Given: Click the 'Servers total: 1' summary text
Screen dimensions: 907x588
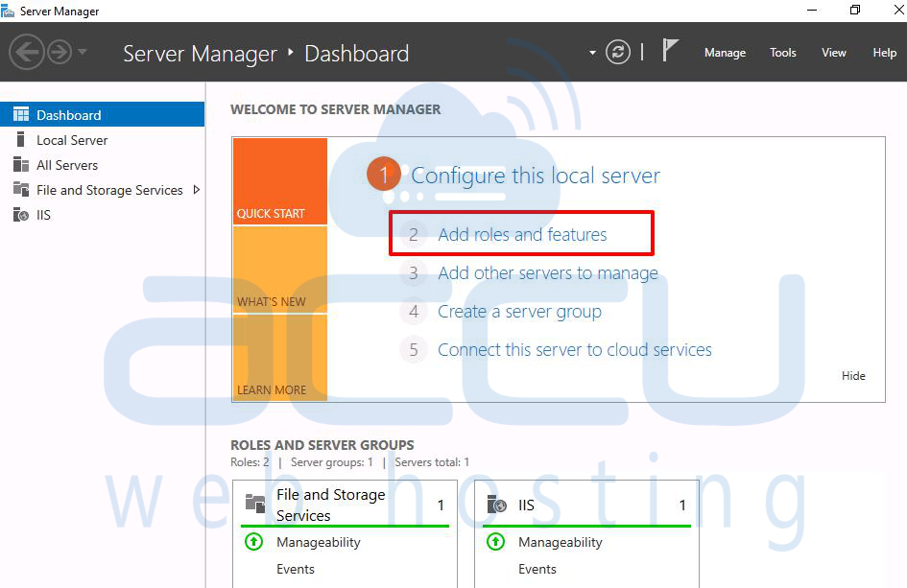Looking at the screenshot, I should point(432,462).
